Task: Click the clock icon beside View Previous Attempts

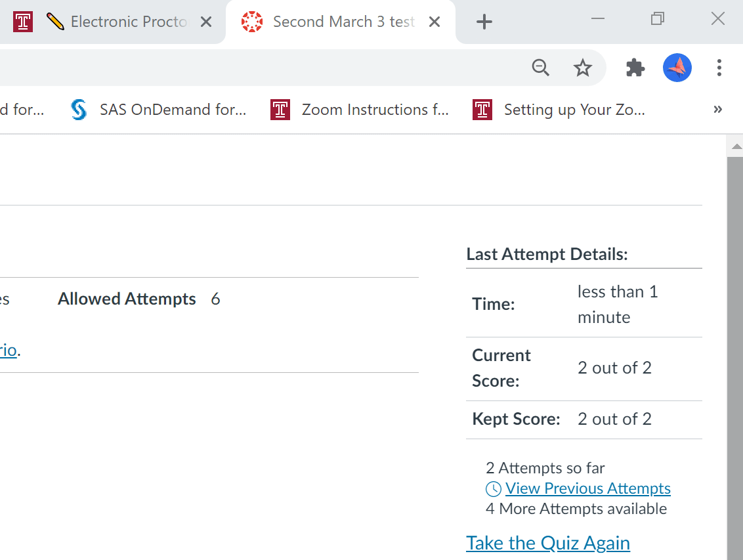Action: click(494, 489)
